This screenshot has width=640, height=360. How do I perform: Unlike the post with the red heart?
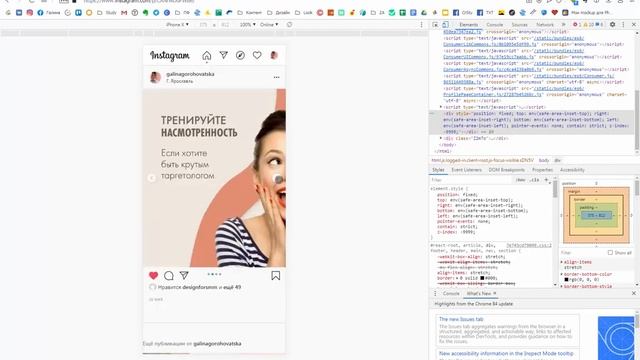click(x=153, y=276)
